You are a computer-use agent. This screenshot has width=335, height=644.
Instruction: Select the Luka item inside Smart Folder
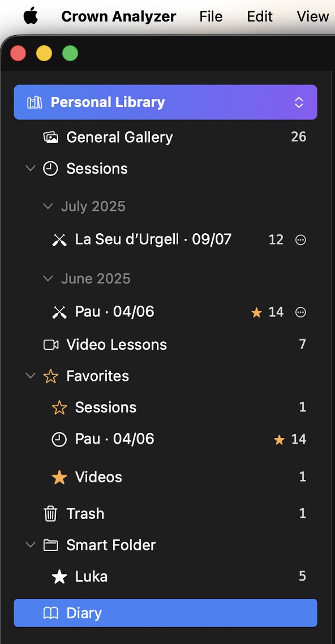[x=91, y=576]
